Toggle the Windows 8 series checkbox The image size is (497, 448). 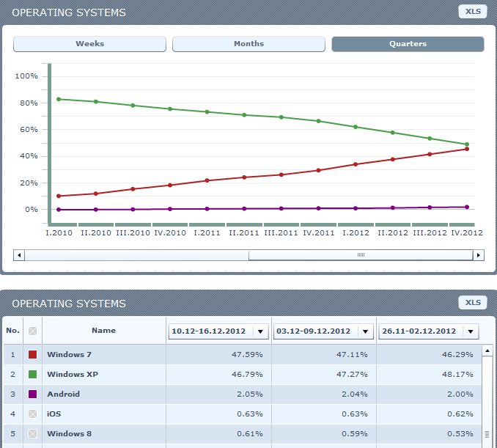tap(32, 434)
